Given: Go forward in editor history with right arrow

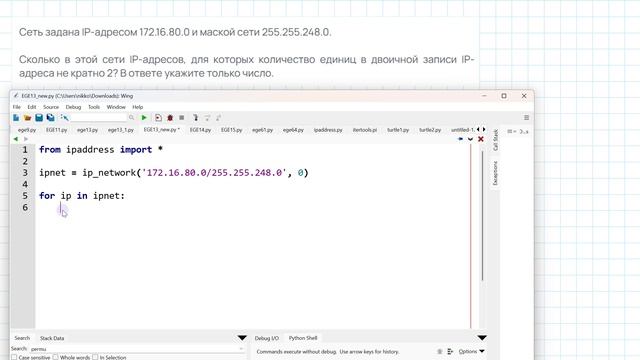Looking at the screenshot, I should (x=26, y=139).
